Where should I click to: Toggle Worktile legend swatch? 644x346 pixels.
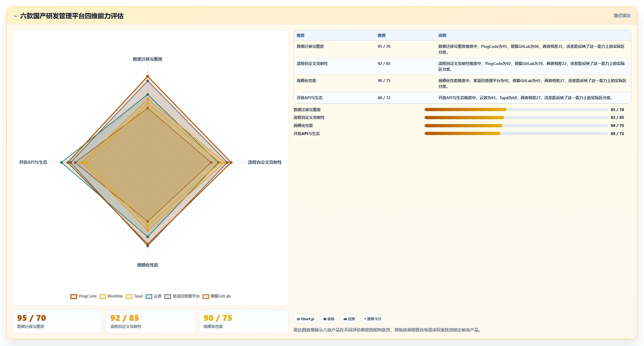pos(103,296)
